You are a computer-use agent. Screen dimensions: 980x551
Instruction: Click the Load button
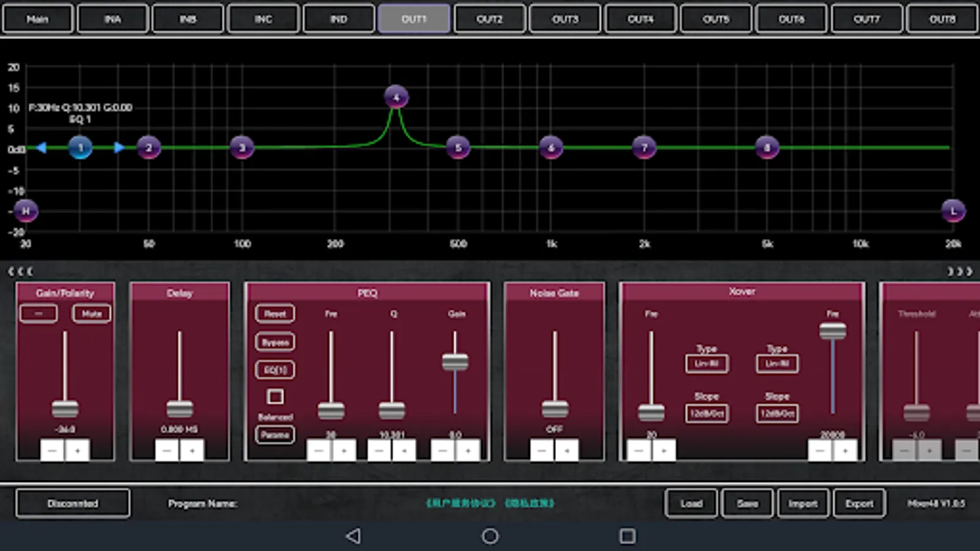tap(691, 503)
